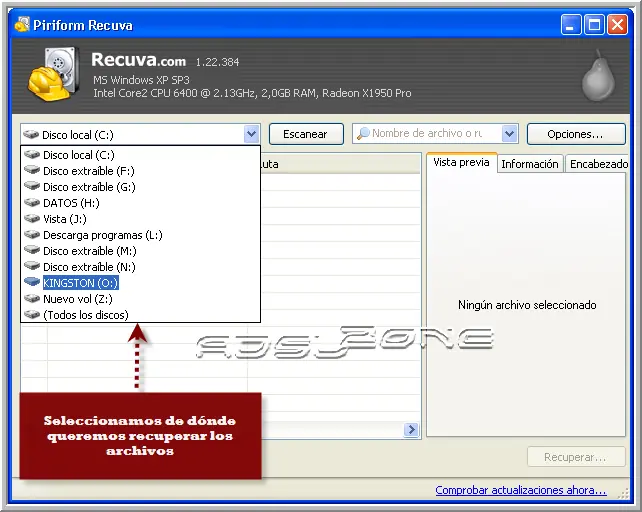Click drive icon beside Descarga programas (L:)
The width and height of the screenshot is (642, 512).
click(x=32, y=234)
